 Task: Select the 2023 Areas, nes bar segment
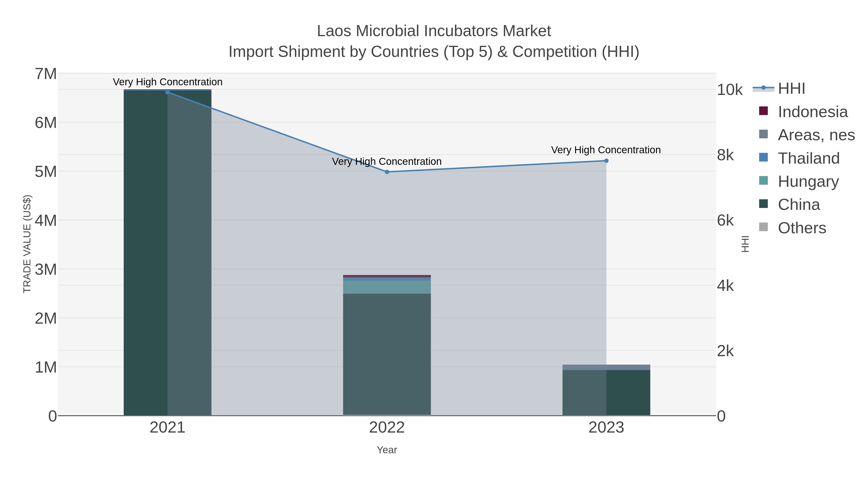(x=606, y=367)
